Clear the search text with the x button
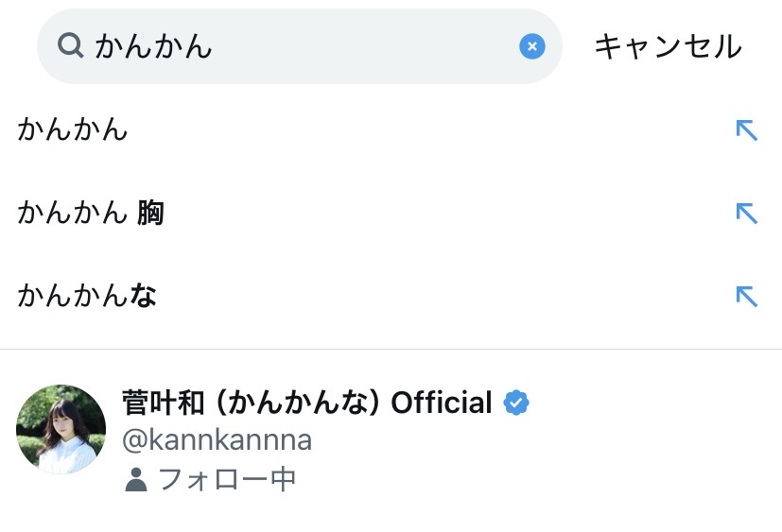 532,45
